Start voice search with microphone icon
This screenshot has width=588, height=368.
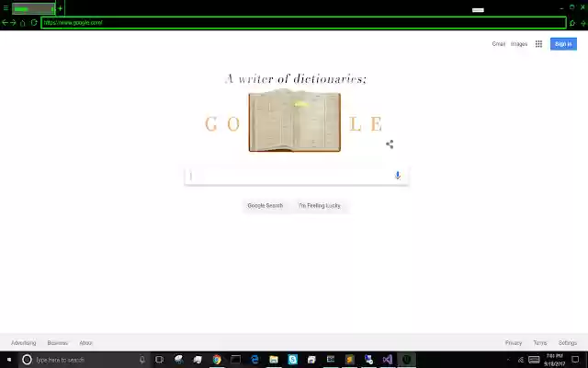tap(398, 176)
